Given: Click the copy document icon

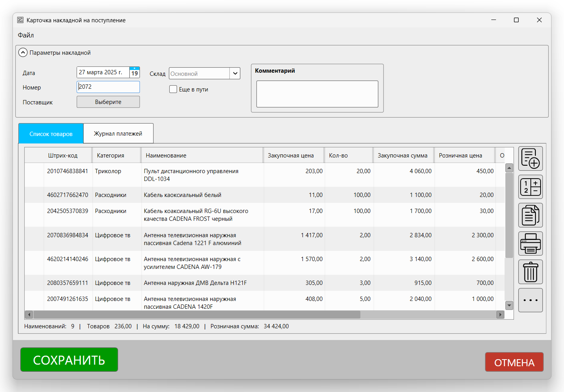Looking at the screenshot, I should click(x=530, y=215).
